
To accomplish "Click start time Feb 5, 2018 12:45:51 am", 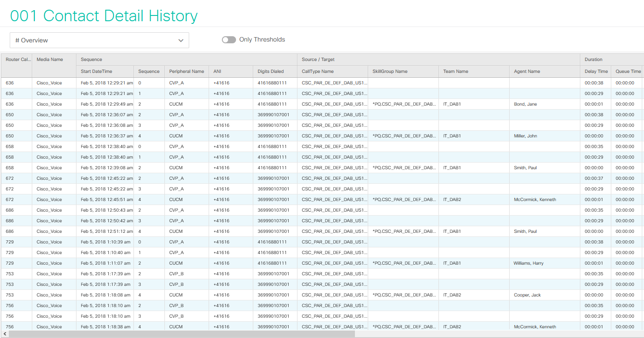I will pos(107,200).
